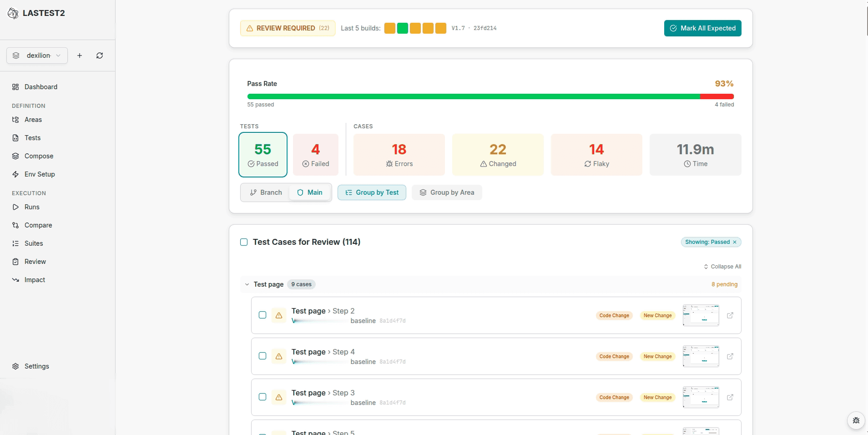
Task: Open Test page Step 4 external link icon
Action: click(x=730, y=356)
